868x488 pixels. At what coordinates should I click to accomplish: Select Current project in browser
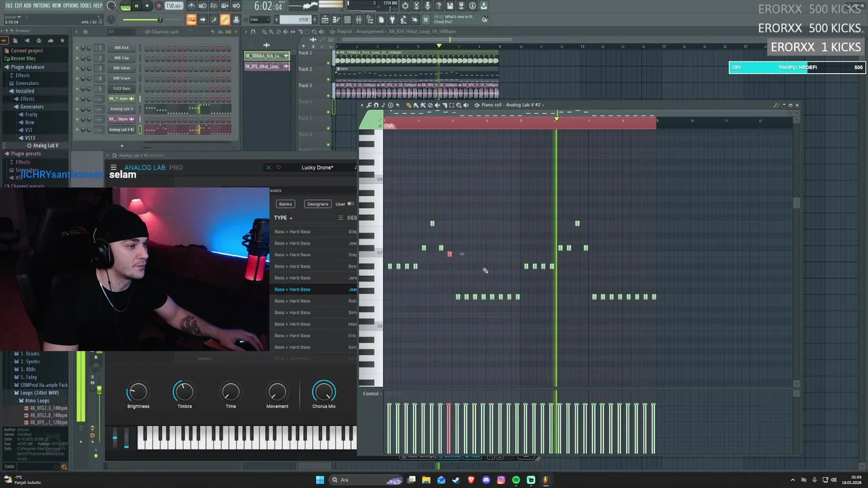click(x=26, y=51)
